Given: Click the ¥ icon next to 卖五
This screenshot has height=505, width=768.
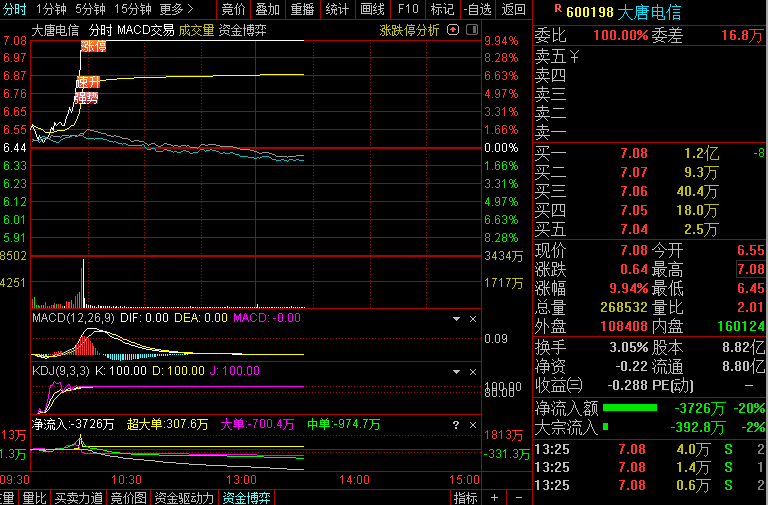Looking at the screenshot, I should (574, 56).
